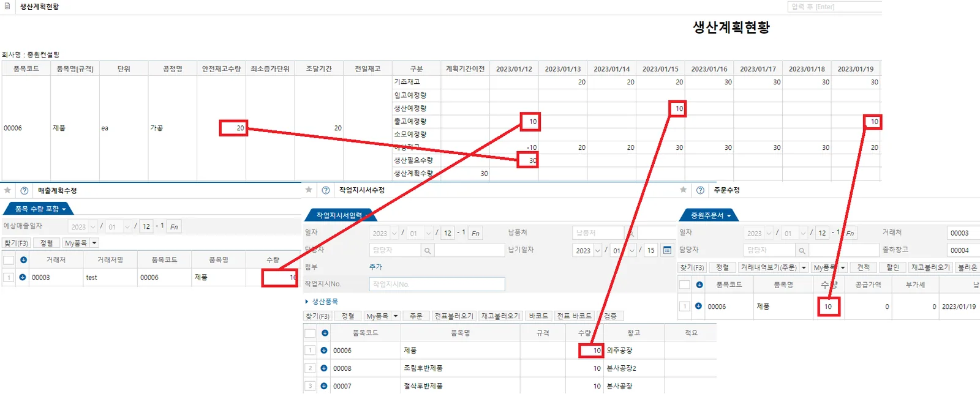Favorite the 주문수정 panel with star icon
Image resolution: width=980 pixels, height=394 pixels.
tap(683, 190)
